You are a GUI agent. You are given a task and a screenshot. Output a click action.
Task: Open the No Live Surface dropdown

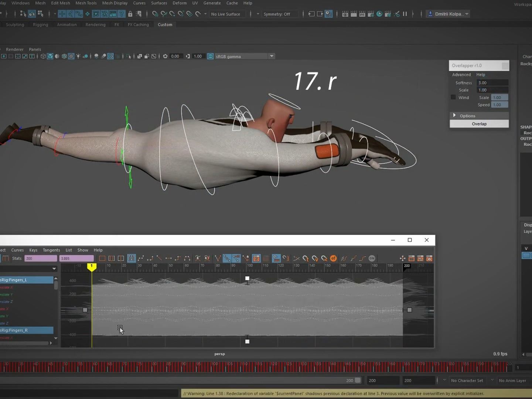[227, 14]
